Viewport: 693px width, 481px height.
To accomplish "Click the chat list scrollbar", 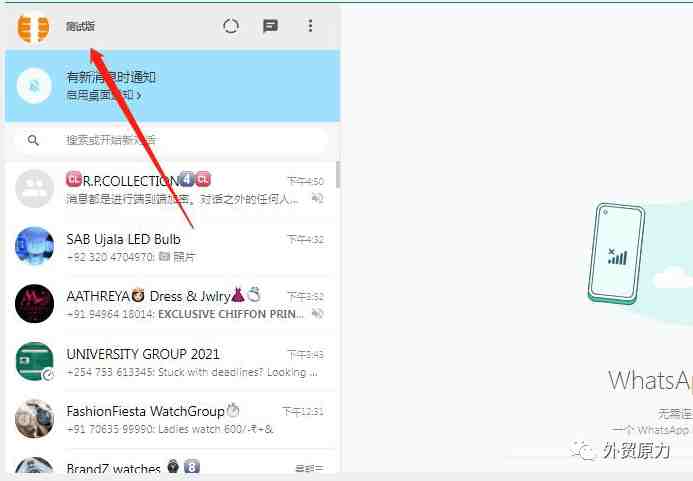I will coord(338,175).
